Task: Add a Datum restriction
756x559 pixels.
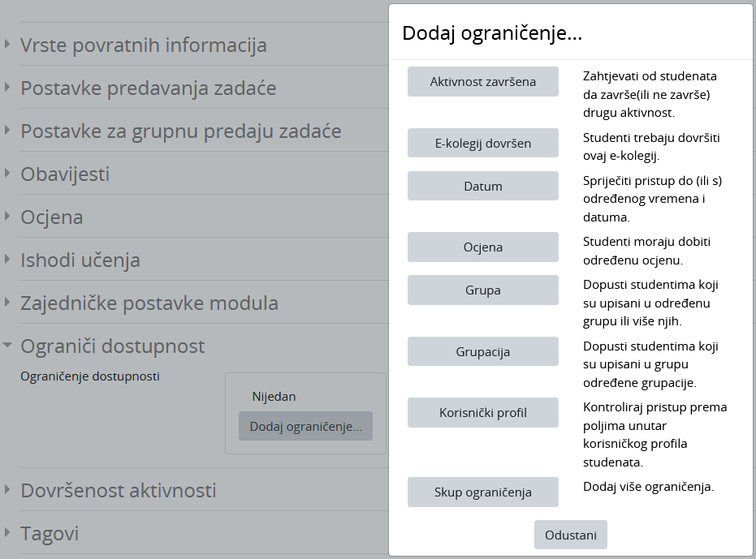Action: pyautogui.click(x=483, y=186)
